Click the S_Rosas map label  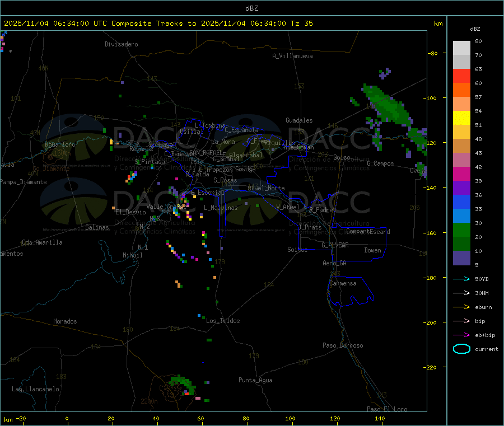point(225,180)
